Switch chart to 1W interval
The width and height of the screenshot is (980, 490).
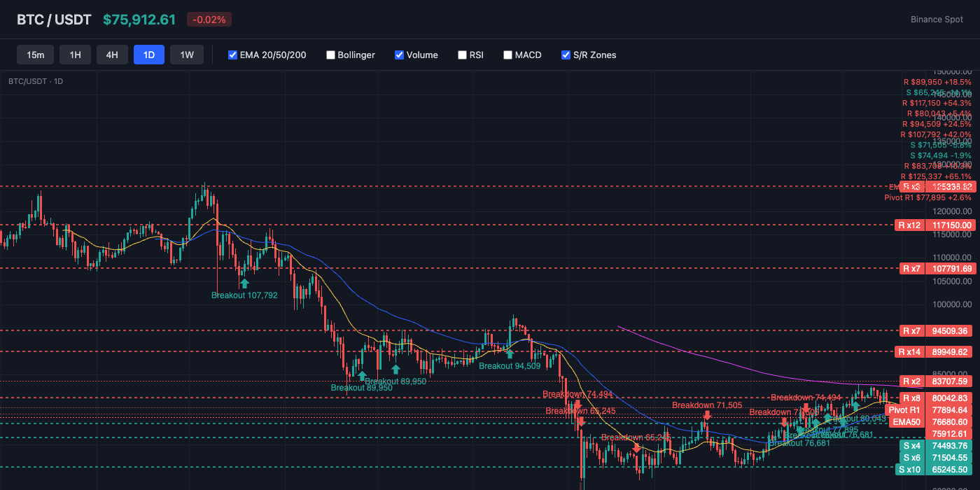pyautogui.click(x=187, y=55)
